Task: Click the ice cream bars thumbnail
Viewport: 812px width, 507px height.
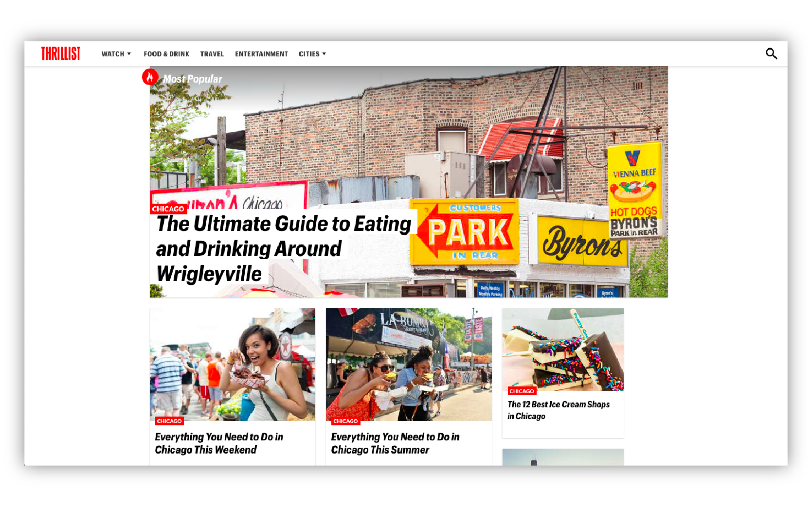Action: point(563,349)
